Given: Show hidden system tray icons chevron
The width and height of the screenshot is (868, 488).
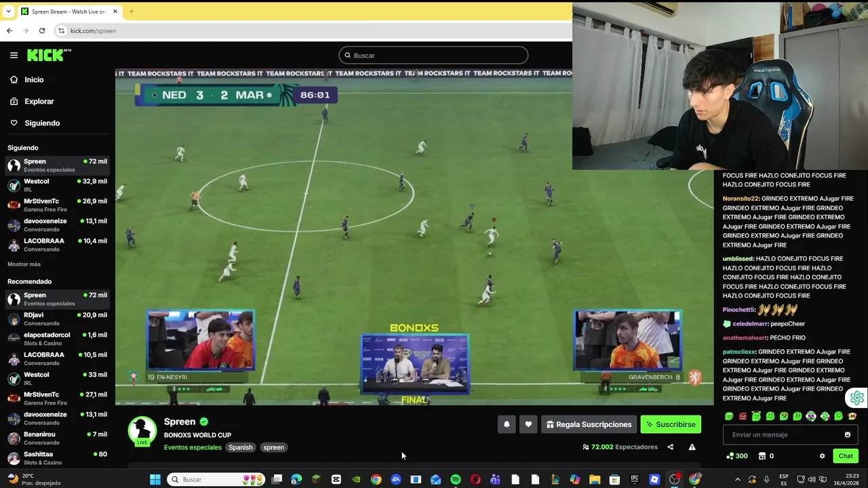Looking at the screenshot, I should point(738,479).
